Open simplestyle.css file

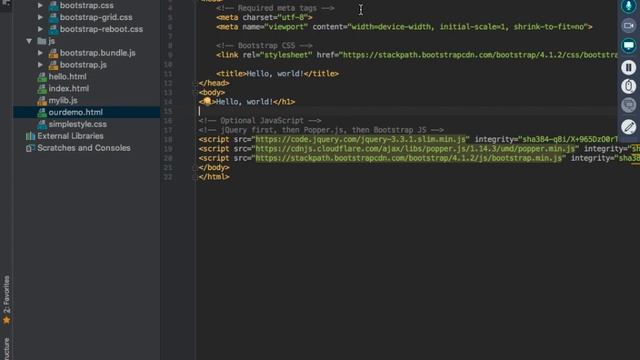[x=78, y=124]
